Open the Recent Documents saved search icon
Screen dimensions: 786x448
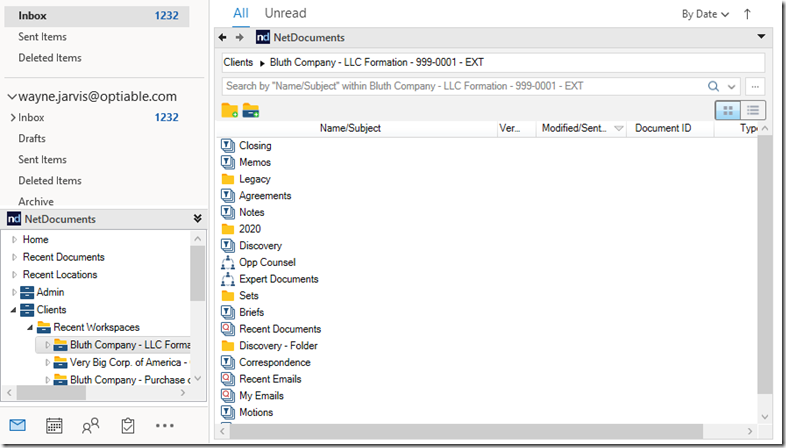pyautogui.click(x=228, y=329)
